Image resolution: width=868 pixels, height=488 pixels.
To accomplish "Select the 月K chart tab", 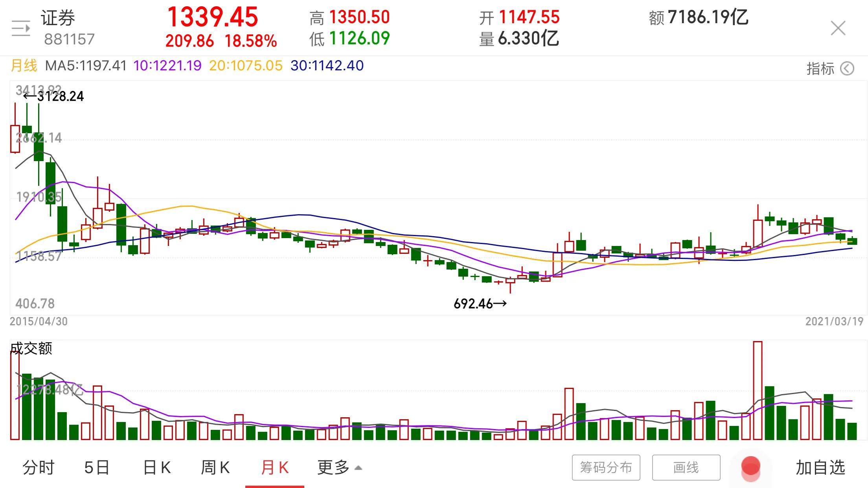I will tap(274, 468).
